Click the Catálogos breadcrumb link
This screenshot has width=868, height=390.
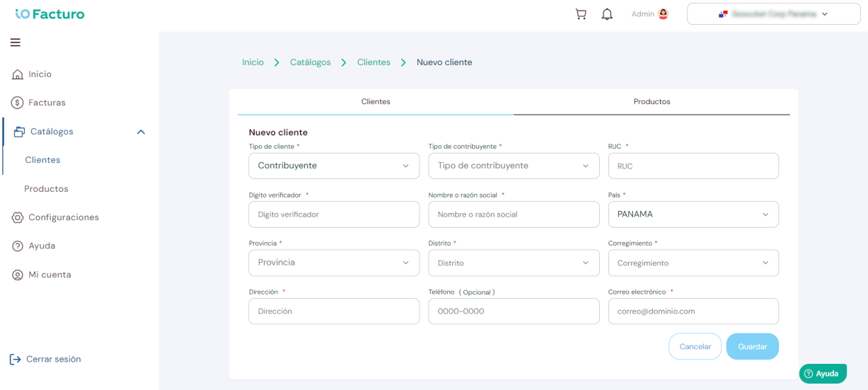pyautogui.click(x=311, y=62)
